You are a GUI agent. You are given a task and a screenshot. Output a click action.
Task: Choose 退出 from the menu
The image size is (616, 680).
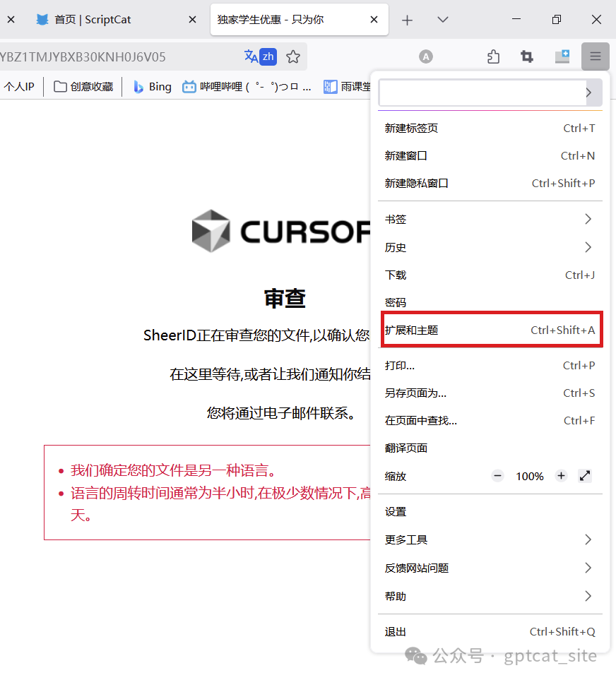(490, 632)
